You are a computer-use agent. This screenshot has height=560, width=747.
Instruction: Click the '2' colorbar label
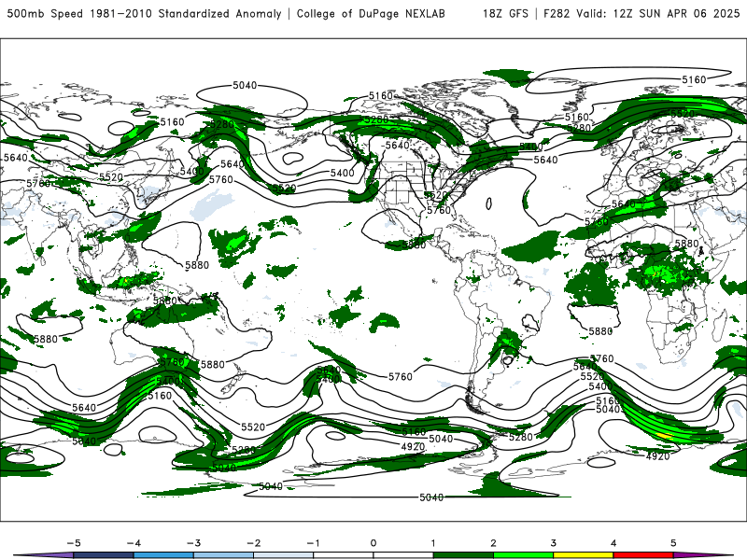pos(493,543)
